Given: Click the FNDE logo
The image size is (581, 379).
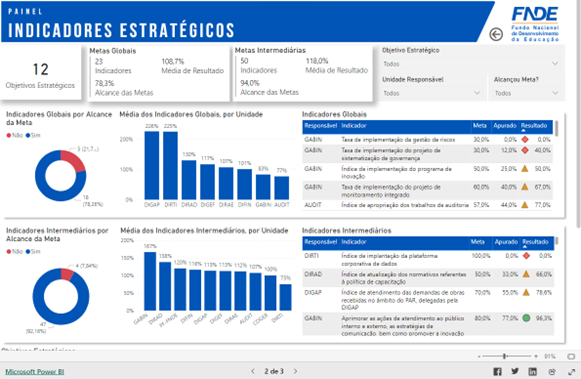Looking at the screenshot, I should point(535,24).
